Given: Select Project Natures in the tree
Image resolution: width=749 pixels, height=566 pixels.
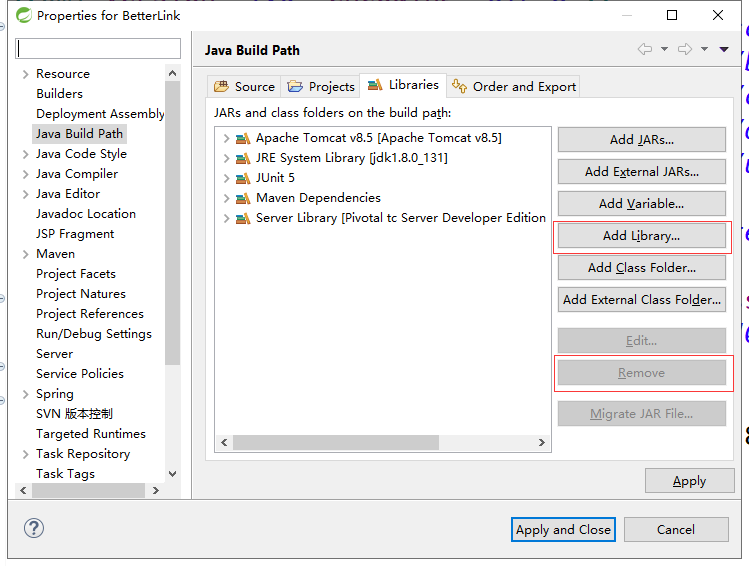Looking at the screenshot, I should [x=81, y=294].
